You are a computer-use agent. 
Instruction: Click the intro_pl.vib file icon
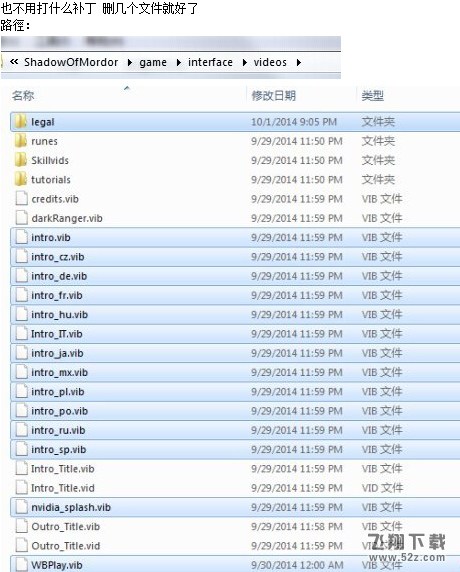point(22,391)
